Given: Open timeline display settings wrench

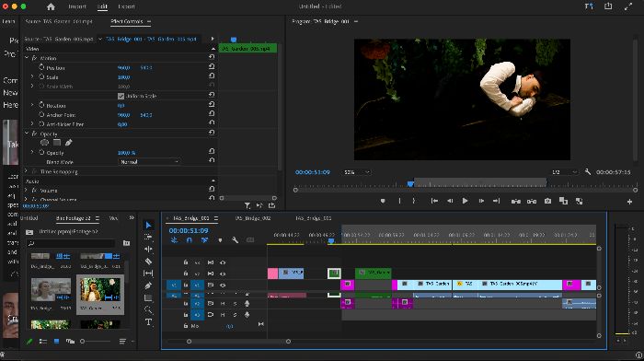Looking at the screenshot, I should [x=235, y=239].
